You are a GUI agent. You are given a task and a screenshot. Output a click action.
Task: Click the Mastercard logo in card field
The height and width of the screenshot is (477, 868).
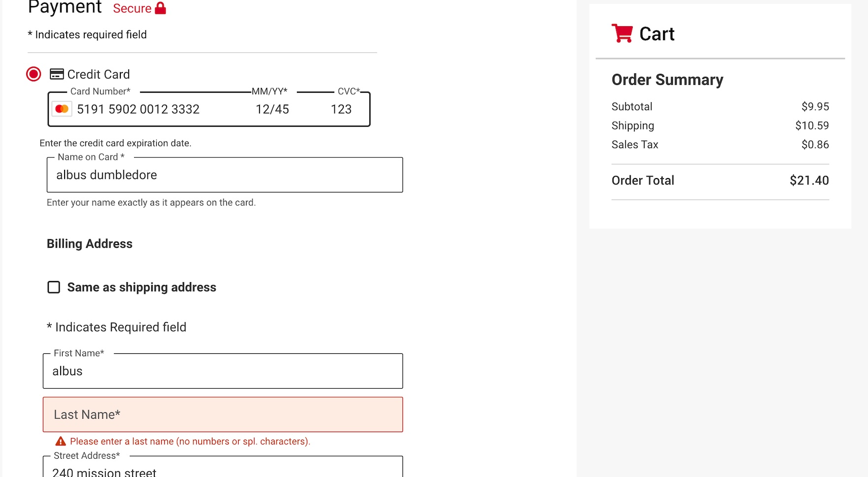(x=62, y=109)
